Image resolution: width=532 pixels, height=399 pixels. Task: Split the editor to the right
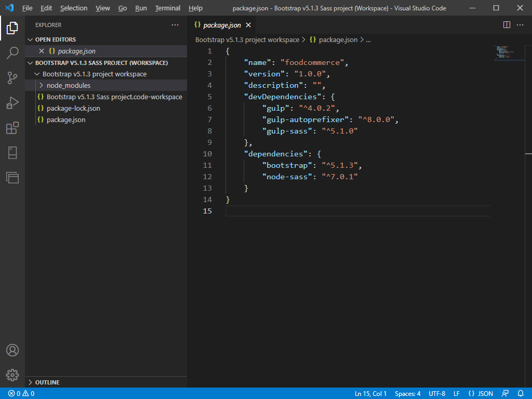click(507, 25)
